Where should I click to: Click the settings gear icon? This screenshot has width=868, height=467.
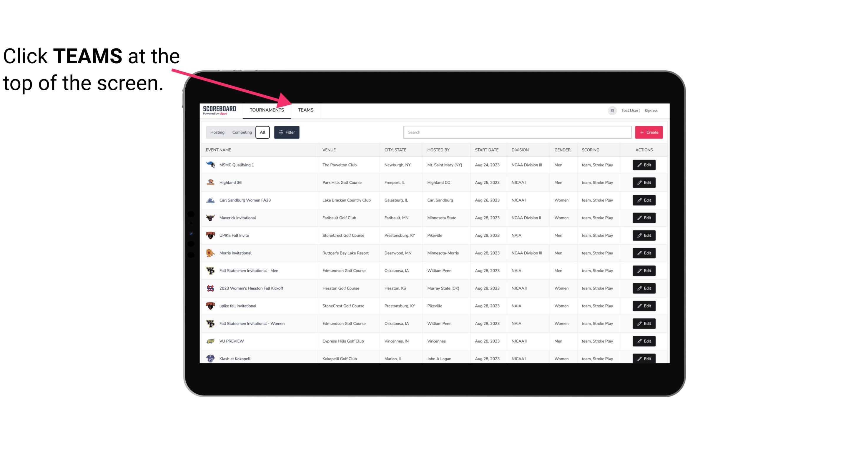612,110
